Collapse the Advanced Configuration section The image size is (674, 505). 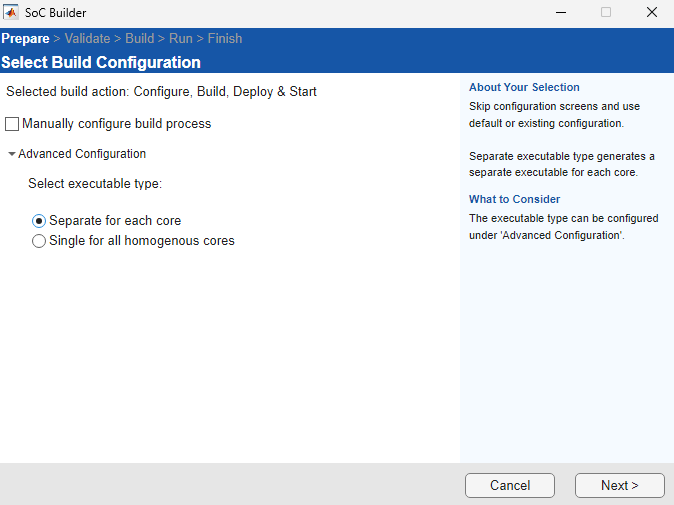pyautogui.click(x=11, y=154)
